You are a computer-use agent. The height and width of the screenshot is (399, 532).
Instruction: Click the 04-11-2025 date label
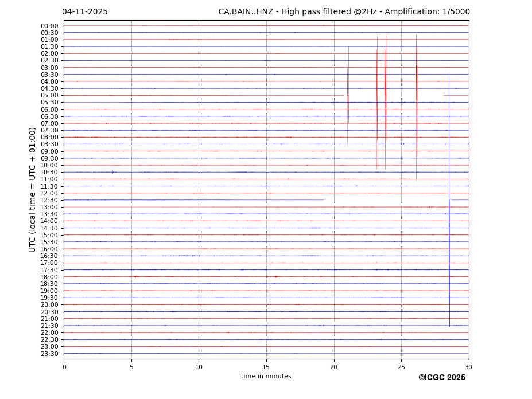point(85,12)
